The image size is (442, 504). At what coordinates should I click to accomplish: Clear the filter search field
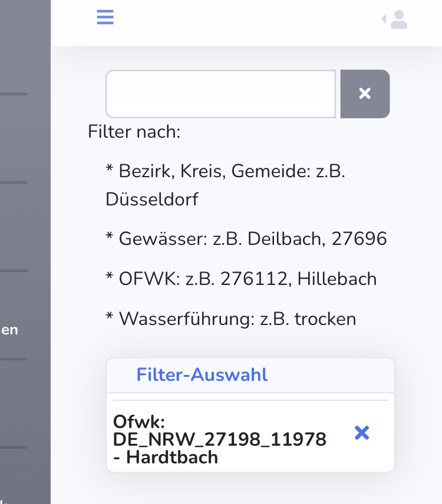click(365, 94)
